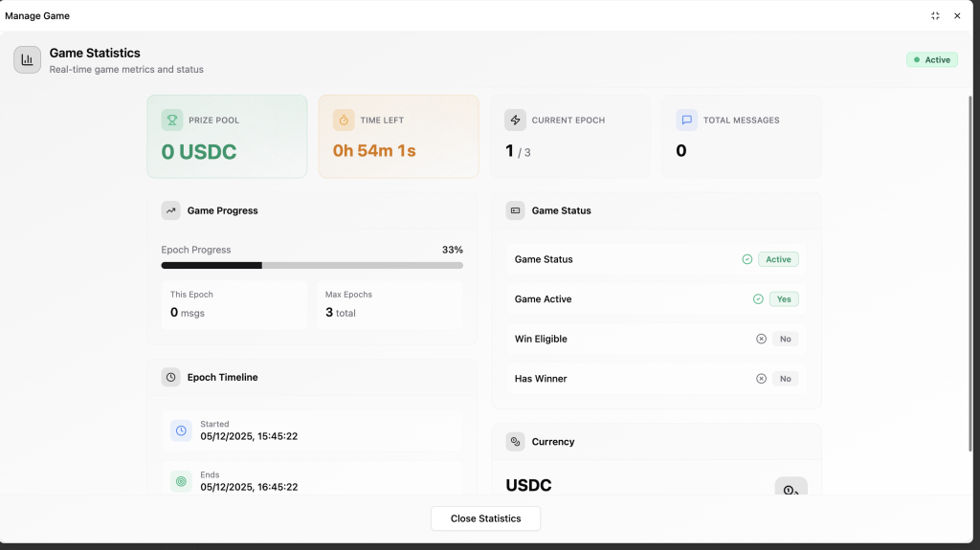This screenshot has height=550, width=980.
Task: Click the Active badge in Game Status row
Action: click(x=778, y=259)
